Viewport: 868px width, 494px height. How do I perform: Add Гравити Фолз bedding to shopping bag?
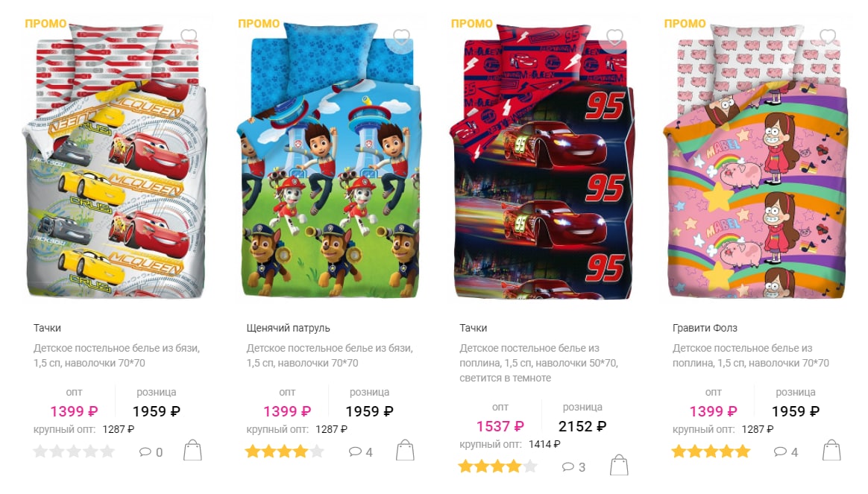[x=831, y=450]
